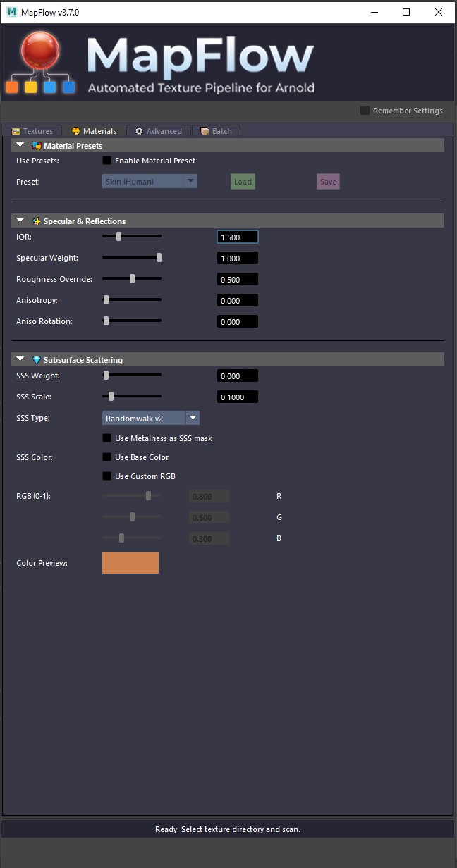This screenshot has width=457, height=868.
Task: Click the Roughness Override slider
Action: click(132, 279)
